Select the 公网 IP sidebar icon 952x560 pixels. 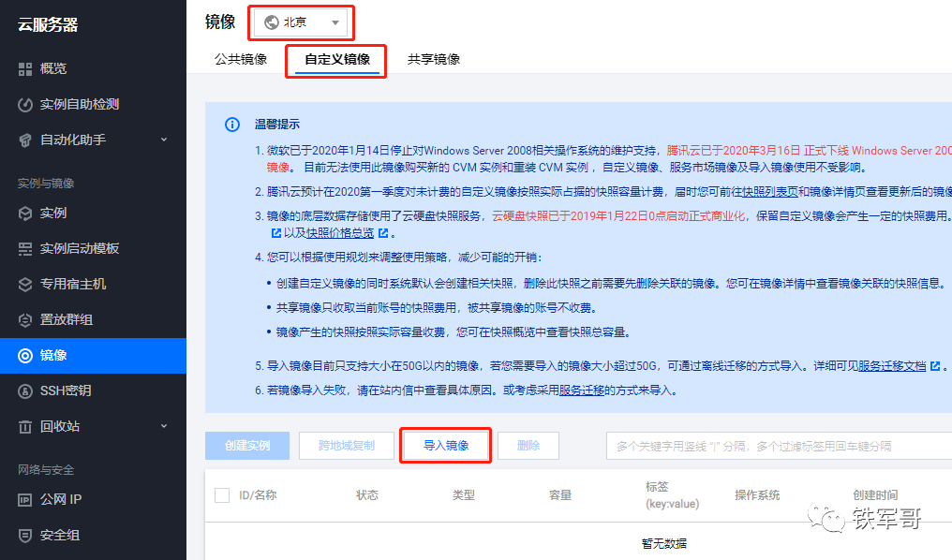pyautogui.click(x=25, y=500)
